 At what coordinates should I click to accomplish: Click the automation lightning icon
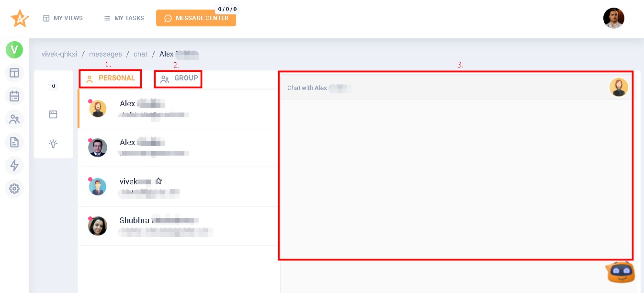(x=14, y=165)
